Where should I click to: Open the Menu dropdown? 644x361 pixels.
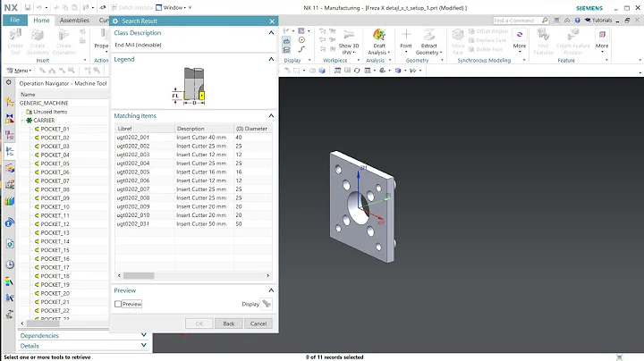pos(20,71)
